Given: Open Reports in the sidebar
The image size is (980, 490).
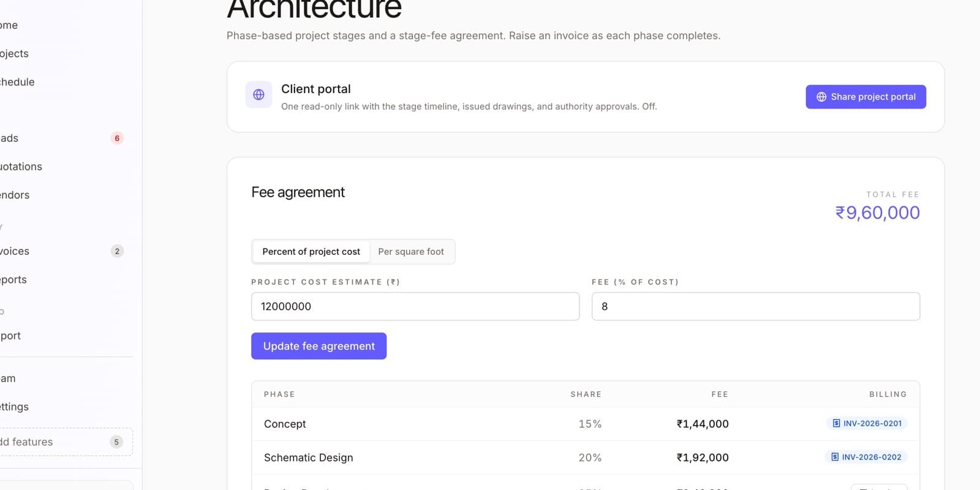Looking at the screenshot, I should pyautogui.click(x=13, y=279).
